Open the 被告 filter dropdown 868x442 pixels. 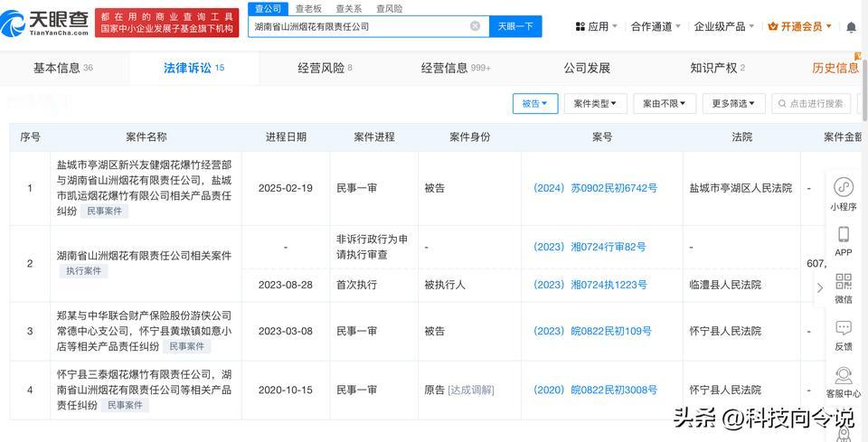534,103
